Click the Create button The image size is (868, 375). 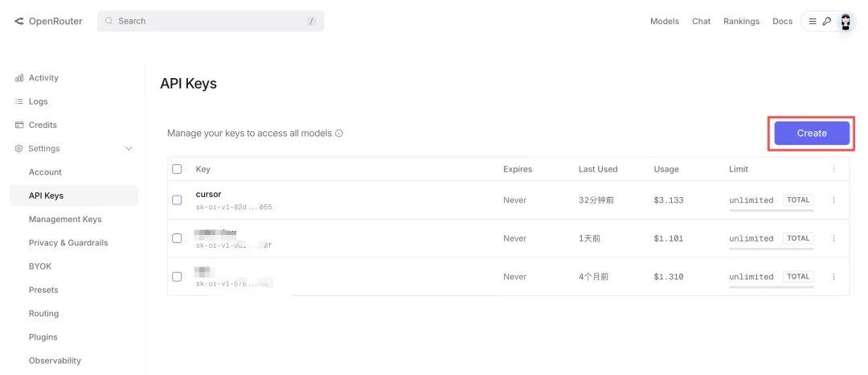812,133
